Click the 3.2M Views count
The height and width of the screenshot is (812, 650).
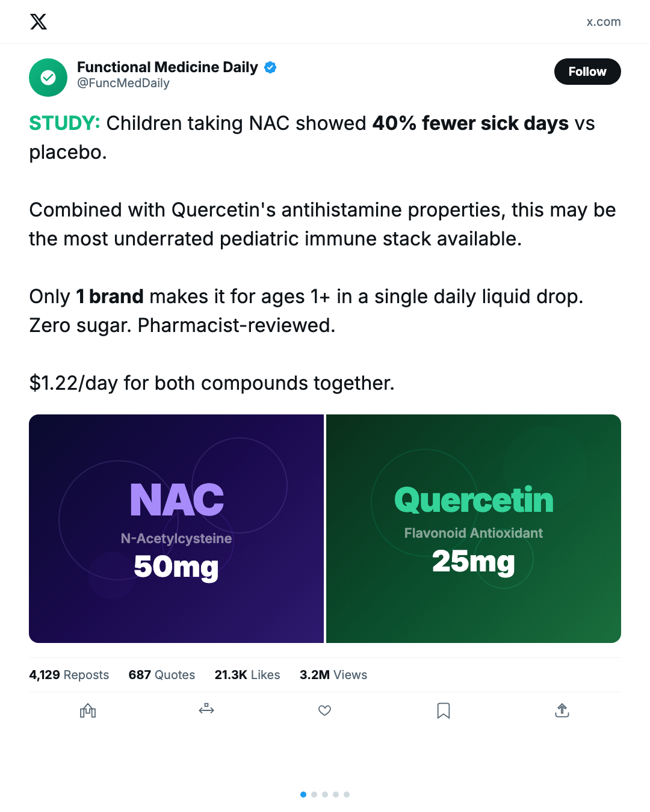click(333, 675)
